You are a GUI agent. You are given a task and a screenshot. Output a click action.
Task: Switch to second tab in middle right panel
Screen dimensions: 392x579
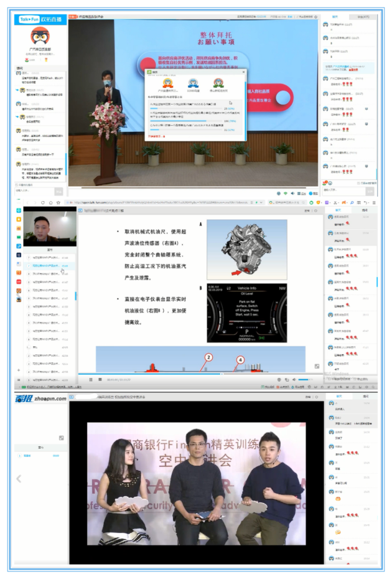click(365, 210)
